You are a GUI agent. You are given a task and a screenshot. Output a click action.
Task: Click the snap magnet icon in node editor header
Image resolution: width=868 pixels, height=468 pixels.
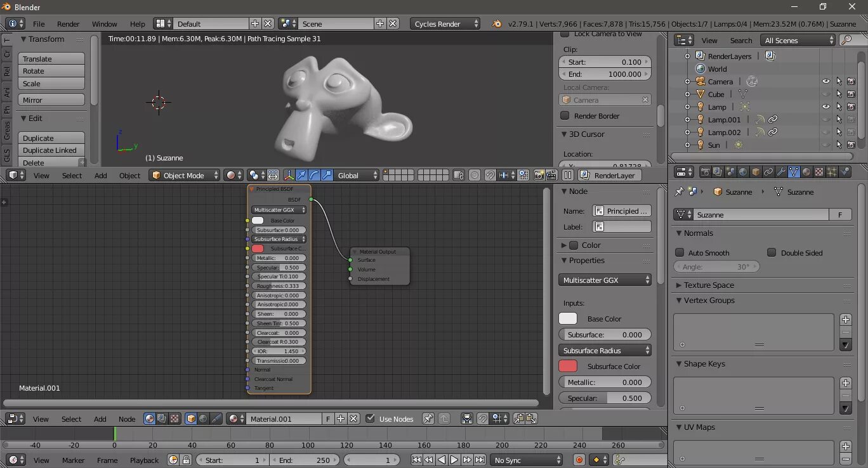pyautogui.click(x=483, y=419)
